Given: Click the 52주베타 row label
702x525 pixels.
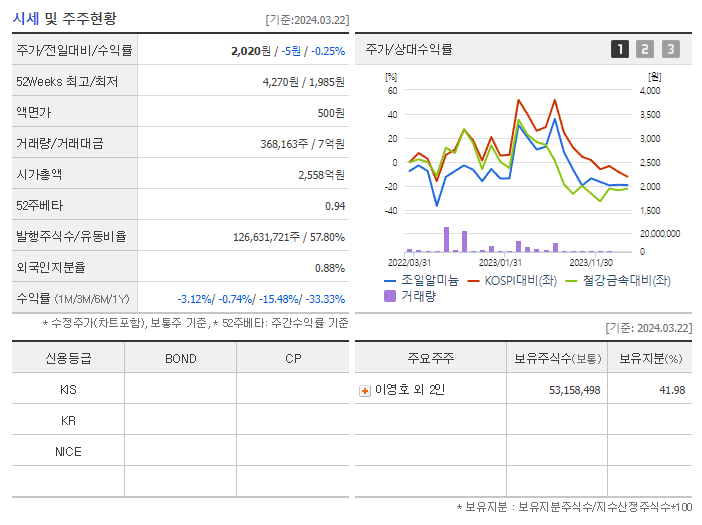Looking at the screenshot, I should point(39,205).
